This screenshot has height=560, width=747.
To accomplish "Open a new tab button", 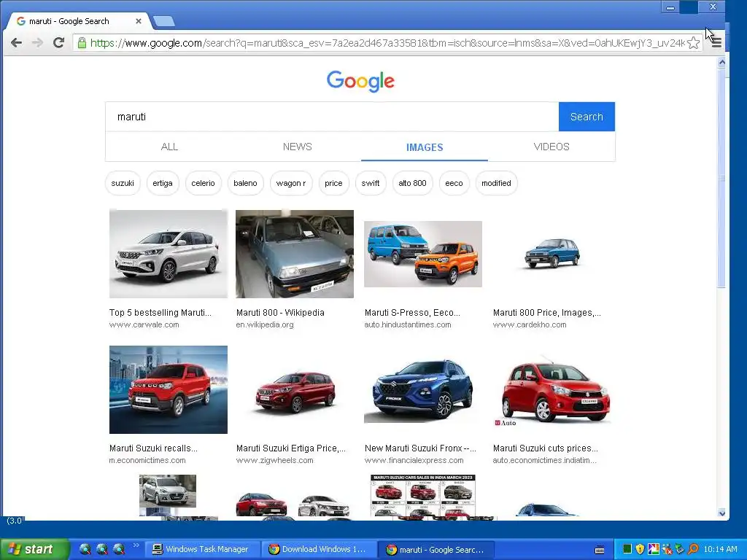I will (x=164, y=21).
